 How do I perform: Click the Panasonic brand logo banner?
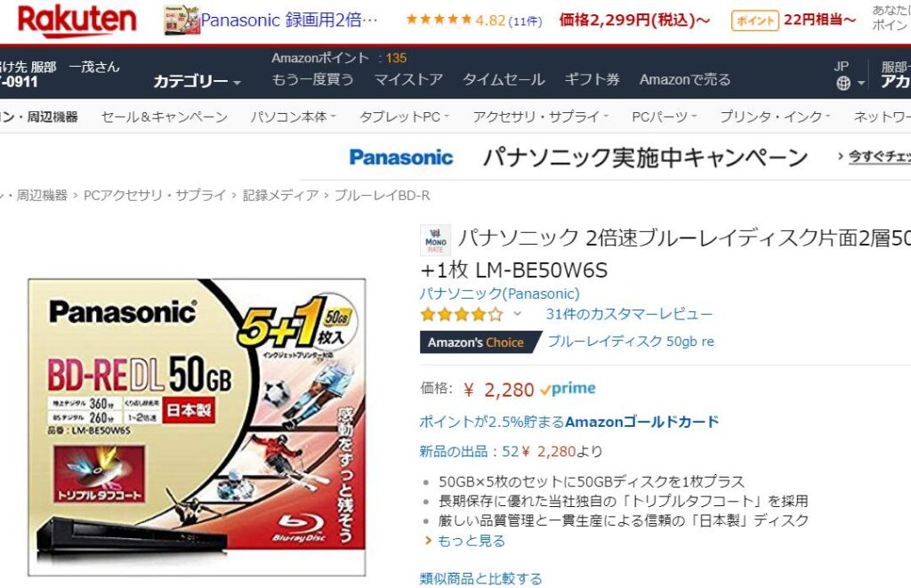(401, 157)
